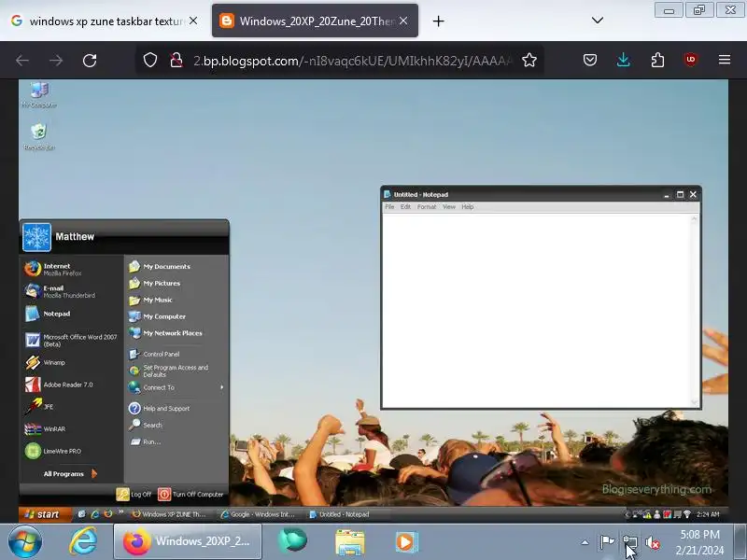Close the 'windows xp zune taskbar' Google tab
This screenshot has width=747, height=560.
(193, 21)
